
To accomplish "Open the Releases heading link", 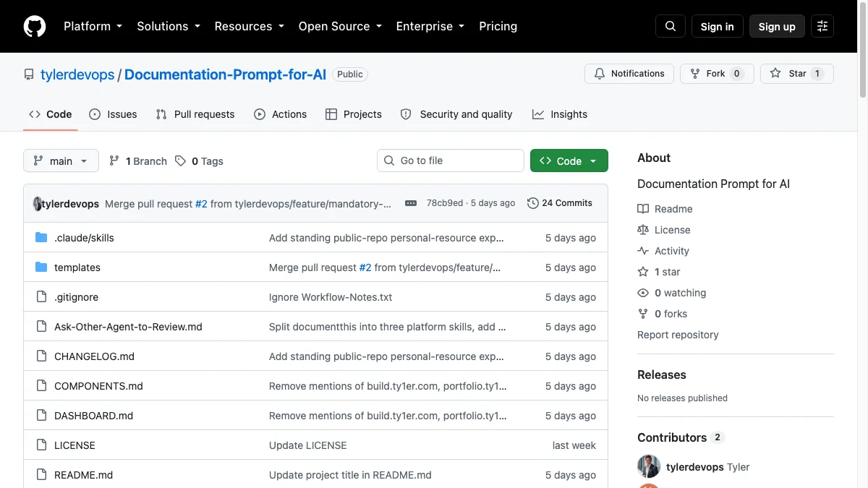I will click(662, 374).
